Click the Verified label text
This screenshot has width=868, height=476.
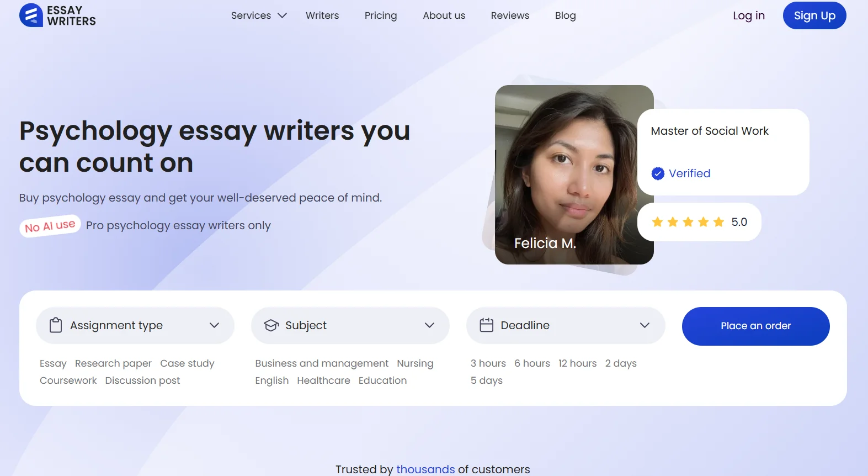click(x=689, y=173)
